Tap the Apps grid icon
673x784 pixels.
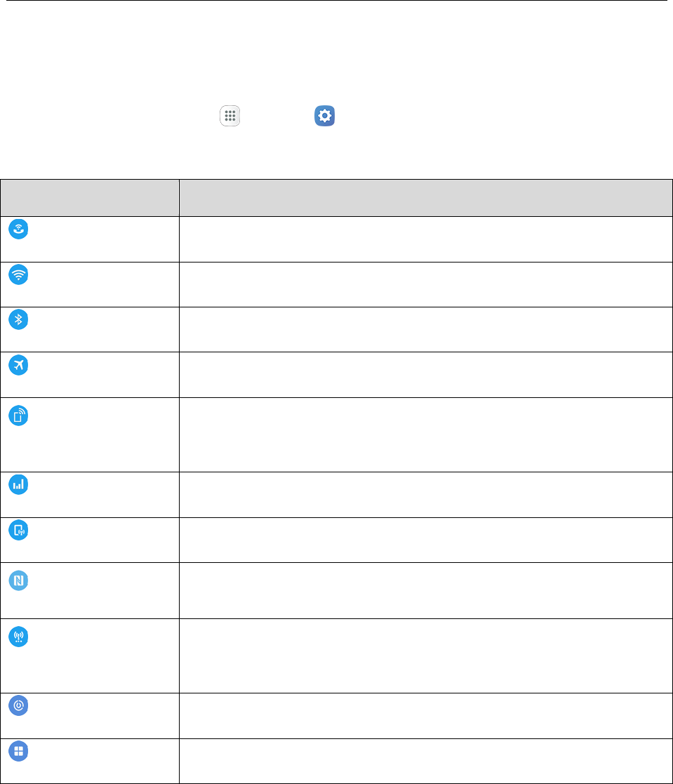click(x=230, y=117)
